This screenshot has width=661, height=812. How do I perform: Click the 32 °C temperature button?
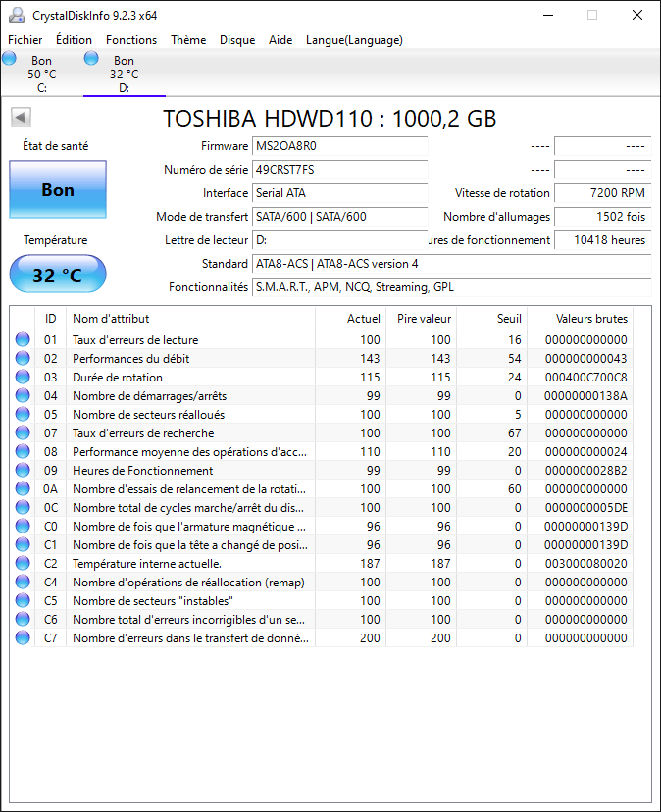coord(58,275)
